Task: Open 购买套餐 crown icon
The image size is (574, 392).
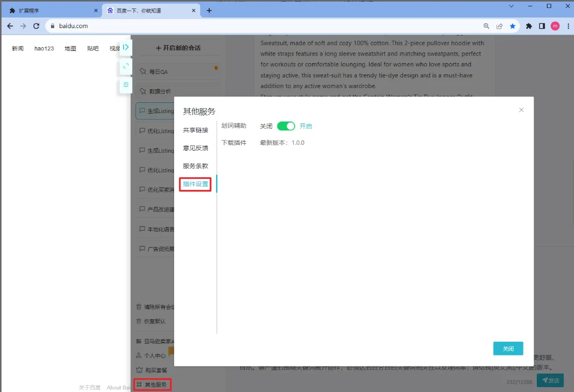Action: click(139, 370)
